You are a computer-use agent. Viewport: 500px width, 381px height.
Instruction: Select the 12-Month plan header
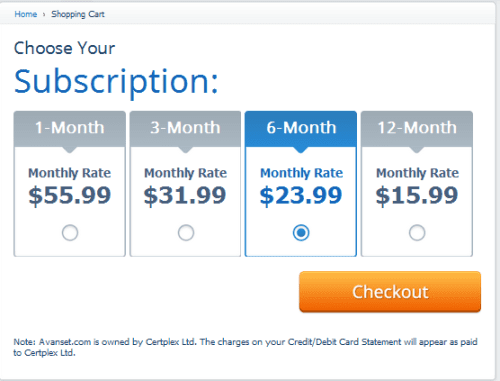pyautogui.click(x=417, y=129)
